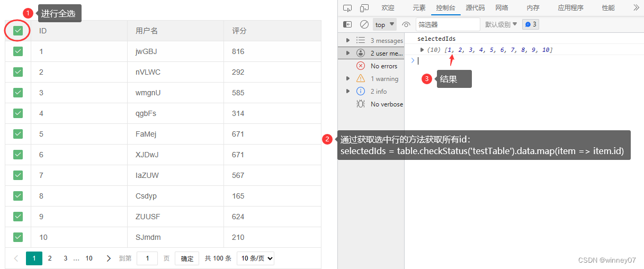644x269 pixels.
Task: Expand the 1 warning sidebar group
Action: 348,78
